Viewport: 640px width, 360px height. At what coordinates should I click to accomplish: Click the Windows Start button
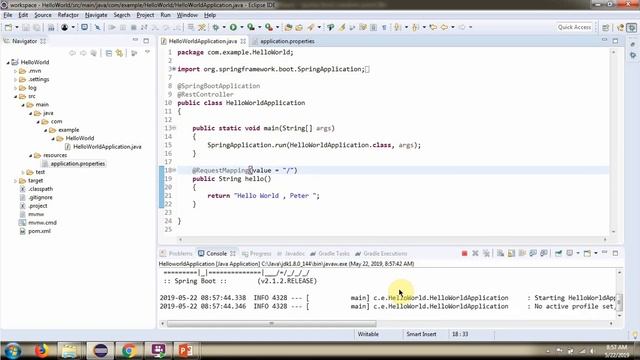click(12, 351)
